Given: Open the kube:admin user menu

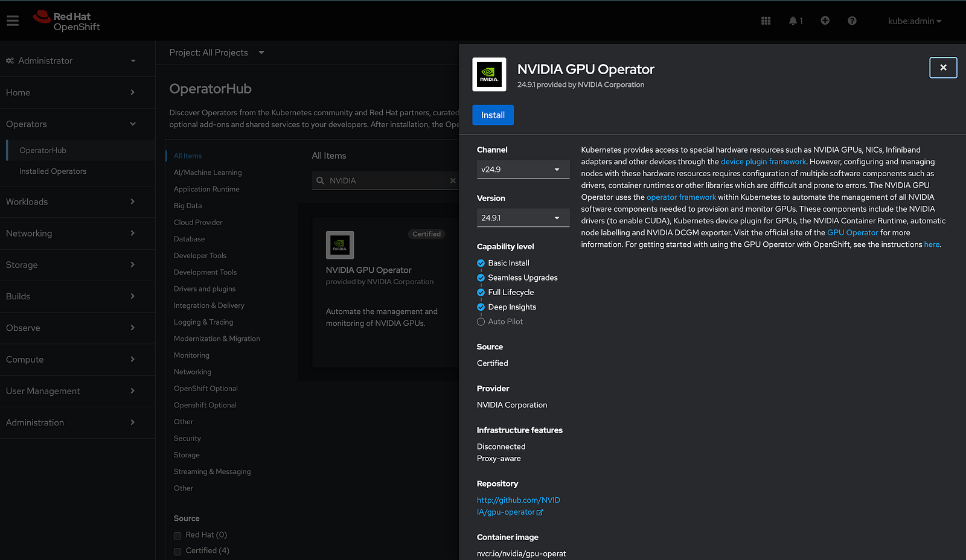Looking at the screenshot, I should click(x=915, y=21).
